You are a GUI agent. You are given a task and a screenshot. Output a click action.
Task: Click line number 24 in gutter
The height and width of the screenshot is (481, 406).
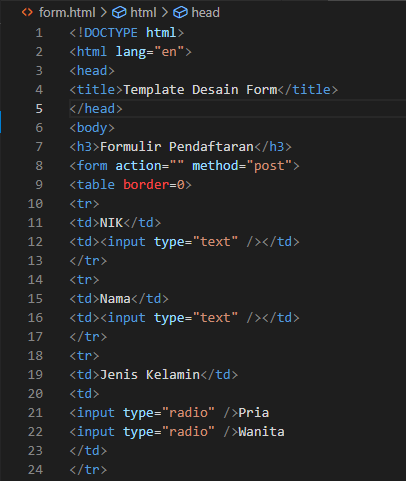coord(35,470)
